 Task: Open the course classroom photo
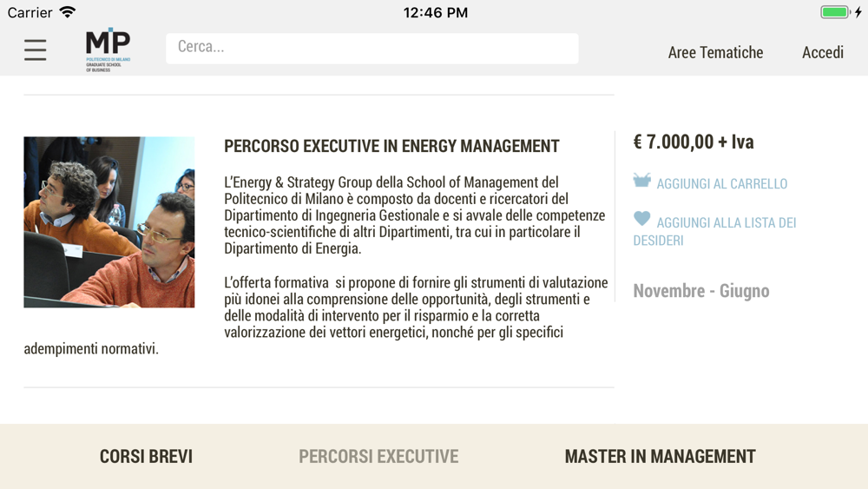pos(109,222)
